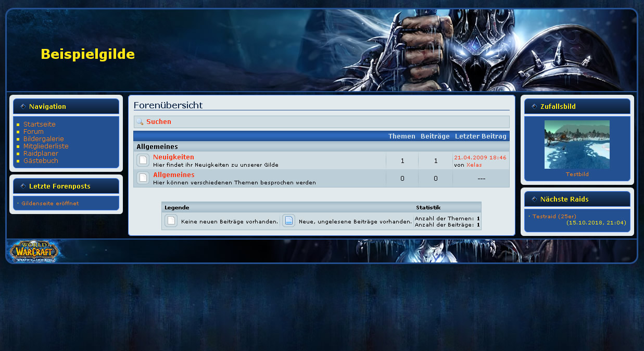Click the Neuigkeiten forum description text

(x=216, y=165)
